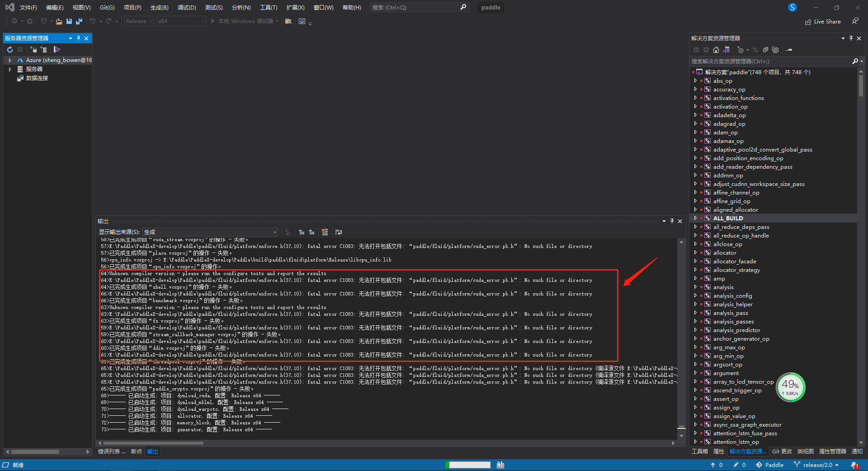This screenshot has width=868, height=471.
Task: Refresh the Server Explorer connections
Action: tap(10, 49)
